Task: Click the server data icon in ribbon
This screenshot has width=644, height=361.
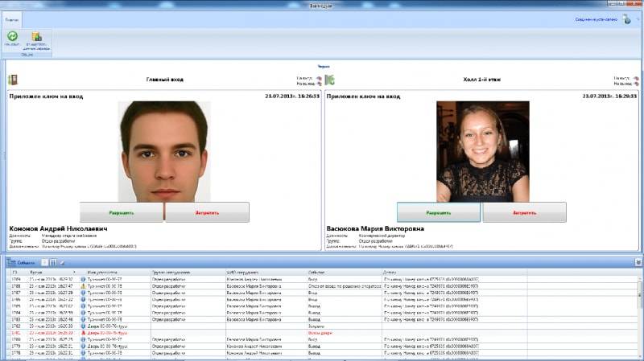Action: point(36,36)
